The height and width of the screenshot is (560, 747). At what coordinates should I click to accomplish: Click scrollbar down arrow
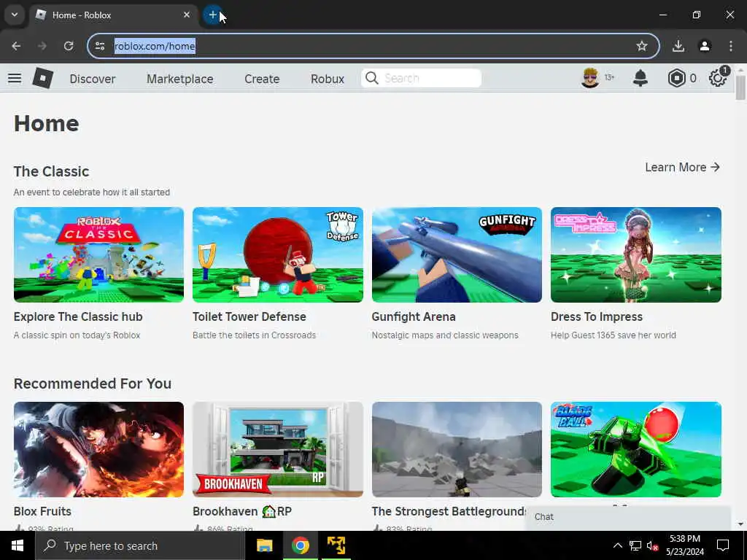[x=740, y=524]
